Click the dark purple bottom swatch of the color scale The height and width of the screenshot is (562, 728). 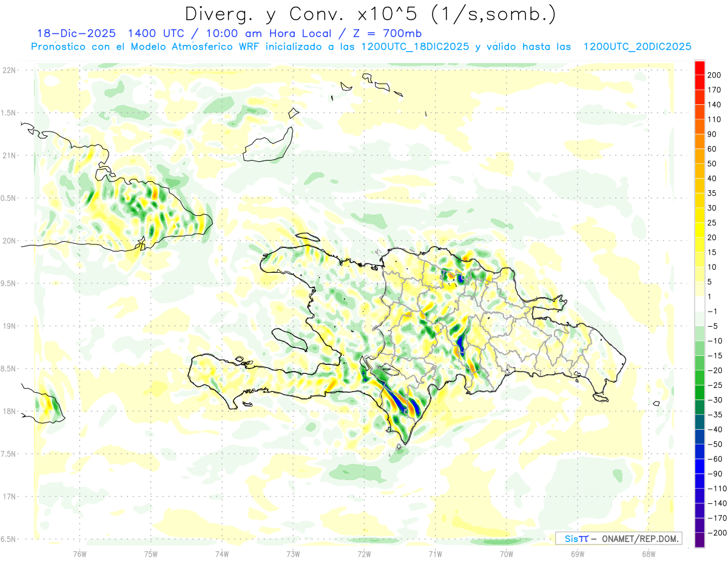point(699,540)
